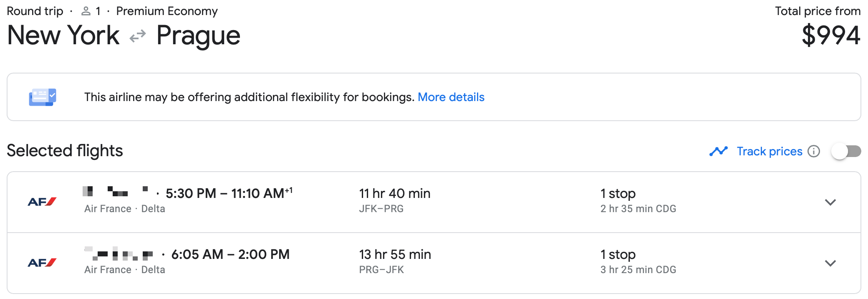868x299 pixels.
Task: Expand details of the 6:05 AM return flight
Action: tap(831, 264)
